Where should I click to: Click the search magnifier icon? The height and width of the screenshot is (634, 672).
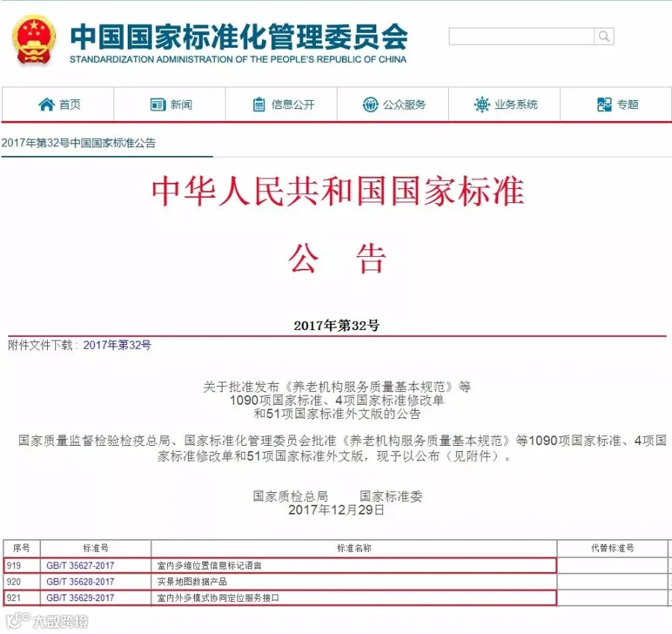[x=604, y=37]
